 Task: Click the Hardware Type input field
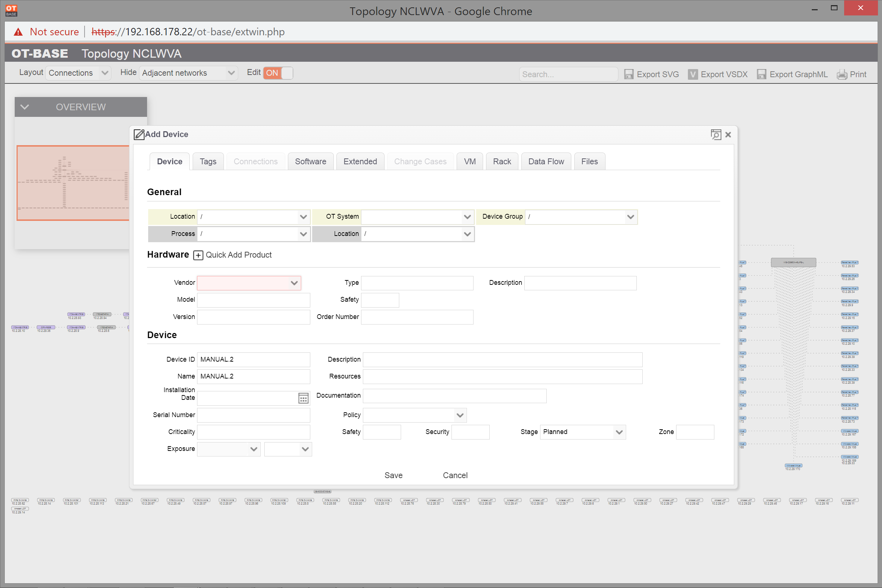417,283
